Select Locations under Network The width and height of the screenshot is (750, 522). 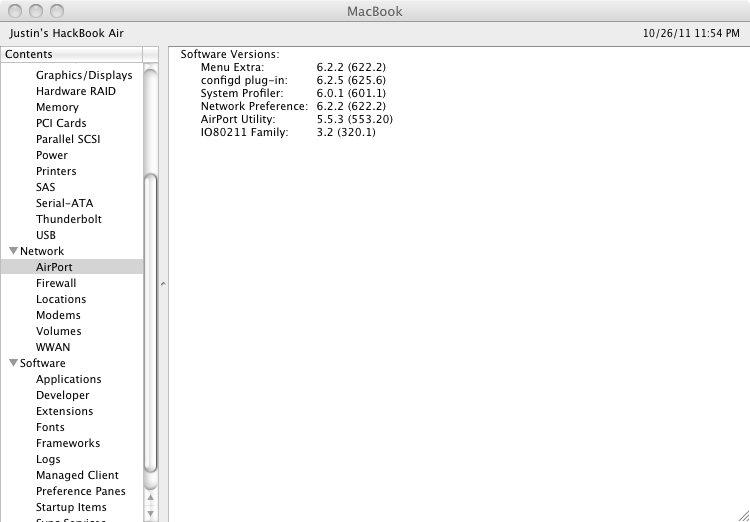61,299
